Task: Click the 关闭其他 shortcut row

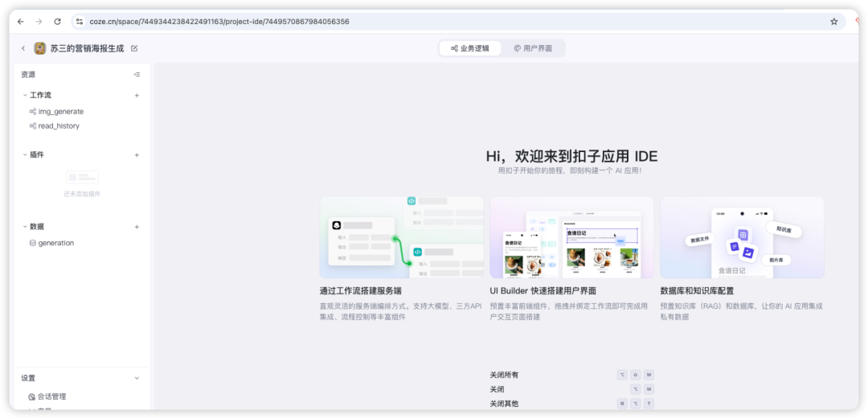Action: pyautogui.click(x=572, y=404)
